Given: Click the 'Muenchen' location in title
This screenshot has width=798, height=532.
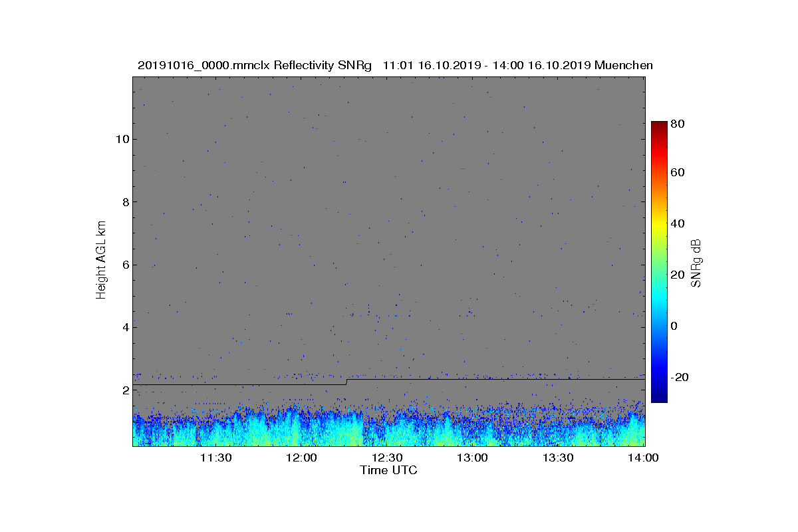Looking at the screenshot, I should click(x=624, y=65).
